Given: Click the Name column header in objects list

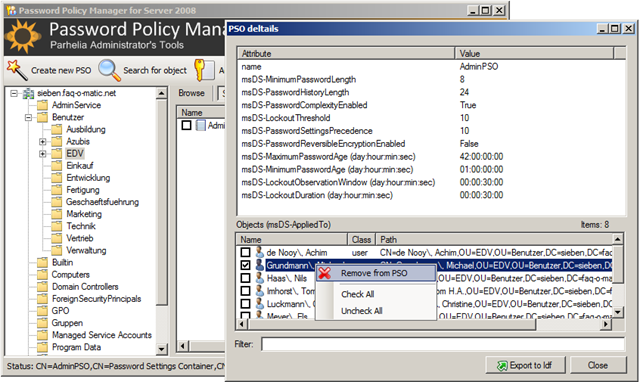Looking at the screenshot, I should pyautogui.click(x=291, y=240).
